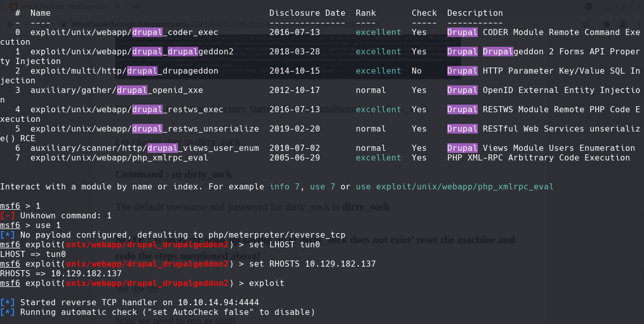Click 'info 7' example command
The image size is (644, 324).
pos(285,187)
